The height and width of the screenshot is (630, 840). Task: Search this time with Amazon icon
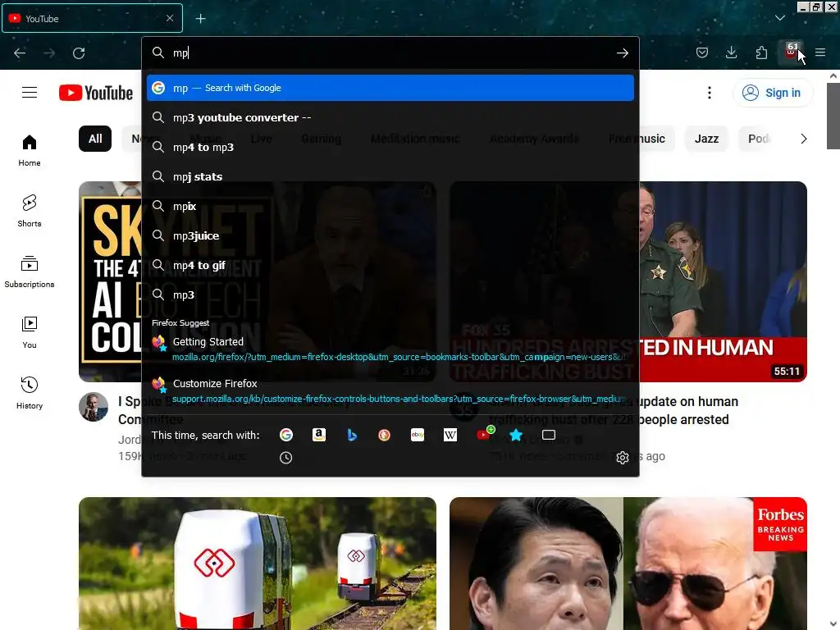[319, 435]
